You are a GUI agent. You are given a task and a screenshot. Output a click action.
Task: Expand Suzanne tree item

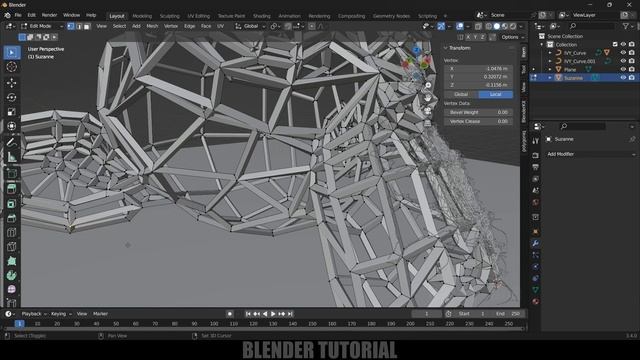click(x=550, y=78)
